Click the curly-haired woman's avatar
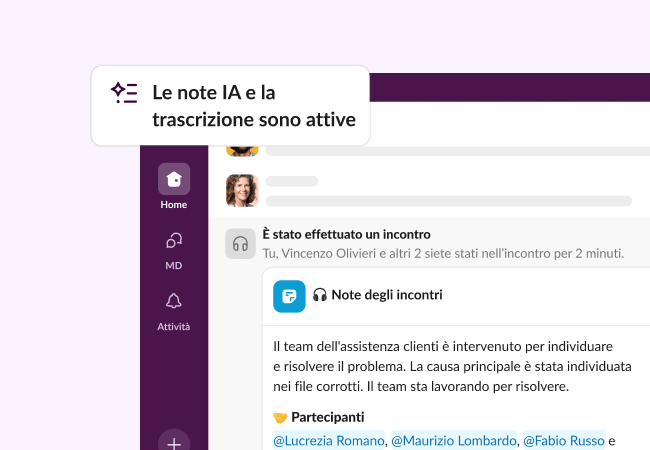 point(242,190)
